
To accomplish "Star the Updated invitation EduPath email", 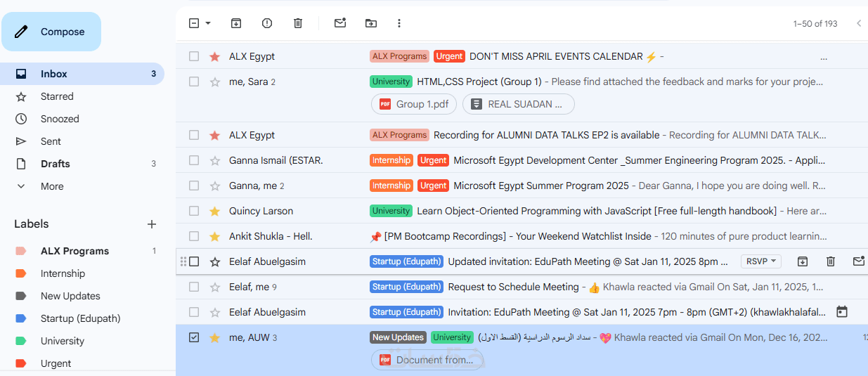I will coord(215,261).
